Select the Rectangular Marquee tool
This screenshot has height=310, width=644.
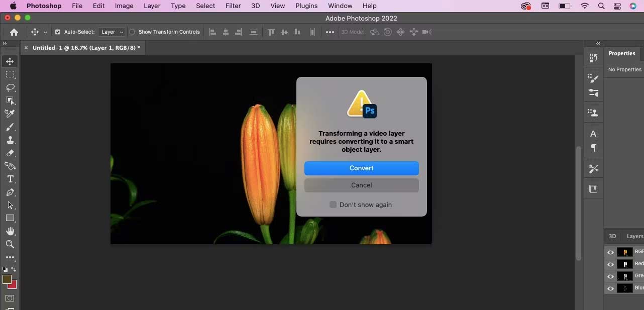10,74
